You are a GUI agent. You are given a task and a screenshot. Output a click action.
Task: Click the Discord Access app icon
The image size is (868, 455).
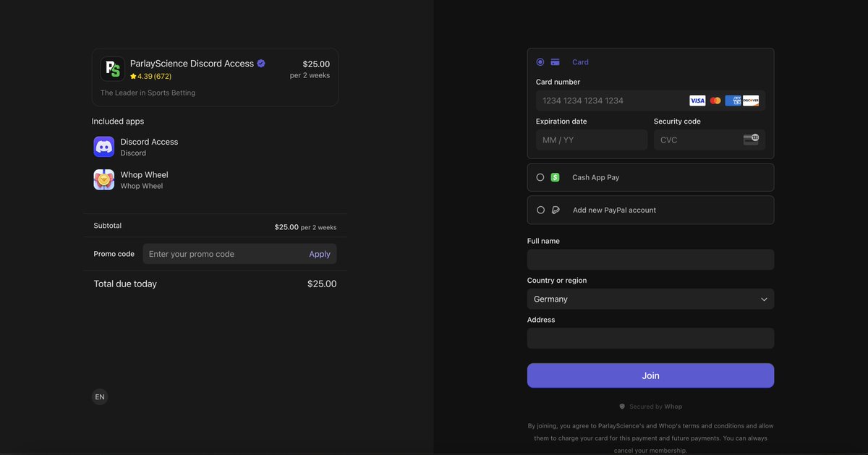[103, 147]
